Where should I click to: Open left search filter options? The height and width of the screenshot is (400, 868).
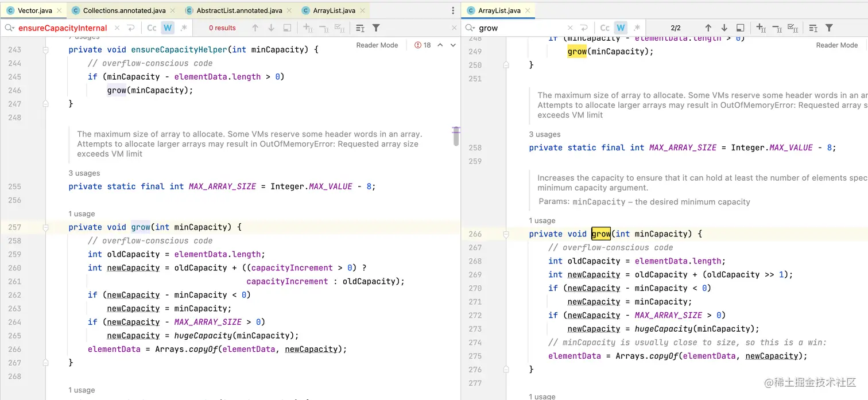(x=376, y=28)
